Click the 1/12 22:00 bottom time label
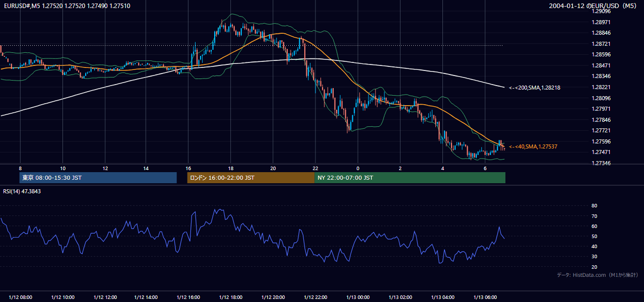This screenshot has height=302, width=644. (x=315, y=297)
